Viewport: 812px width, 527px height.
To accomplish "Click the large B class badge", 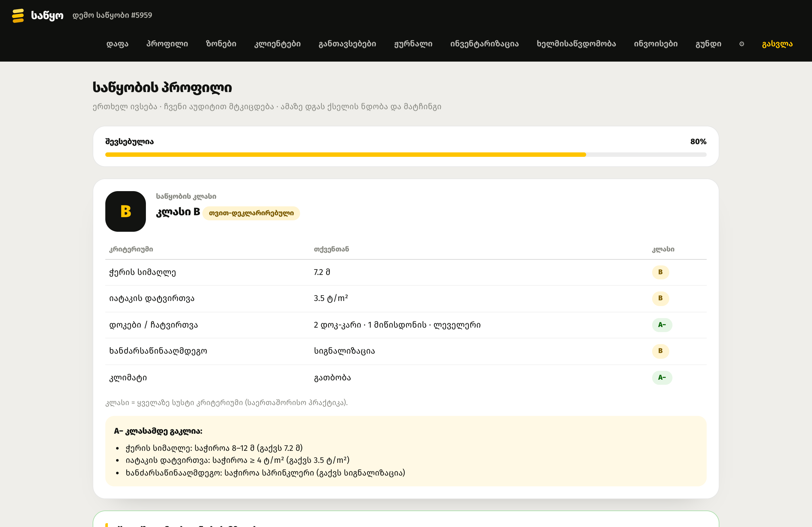I will tap(126, 211).
